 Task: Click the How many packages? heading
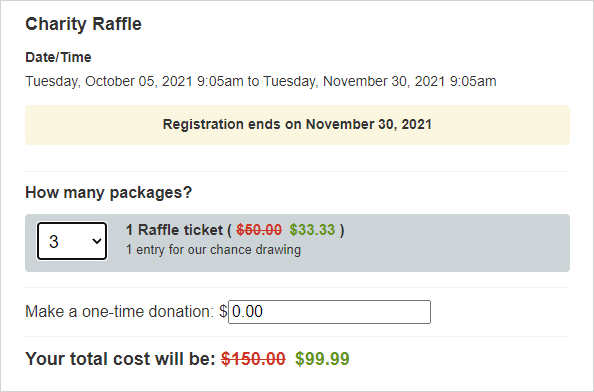109,192
